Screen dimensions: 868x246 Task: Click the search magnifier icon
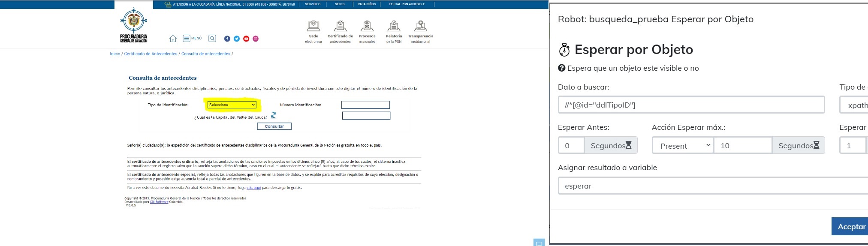[x=212, y=39]
